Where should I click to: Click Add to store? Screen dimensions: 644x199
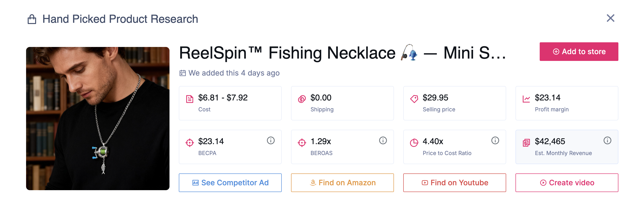(x=579, y=51)
